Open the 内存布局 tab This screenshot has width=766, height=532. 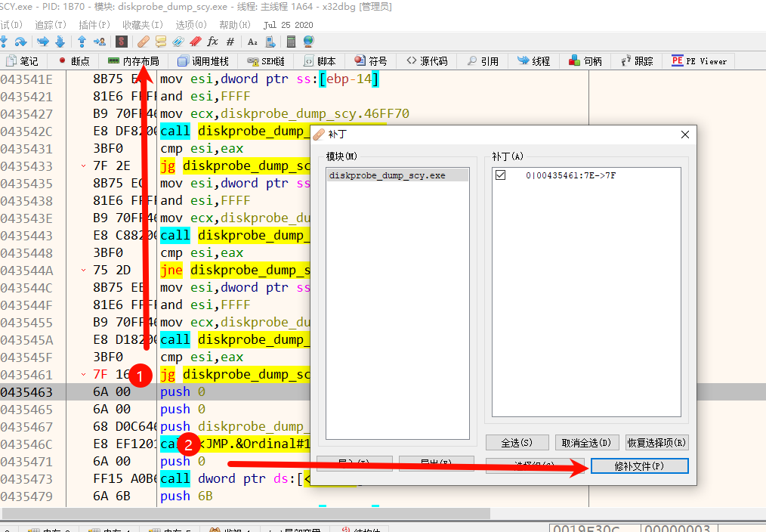point(134,61)
